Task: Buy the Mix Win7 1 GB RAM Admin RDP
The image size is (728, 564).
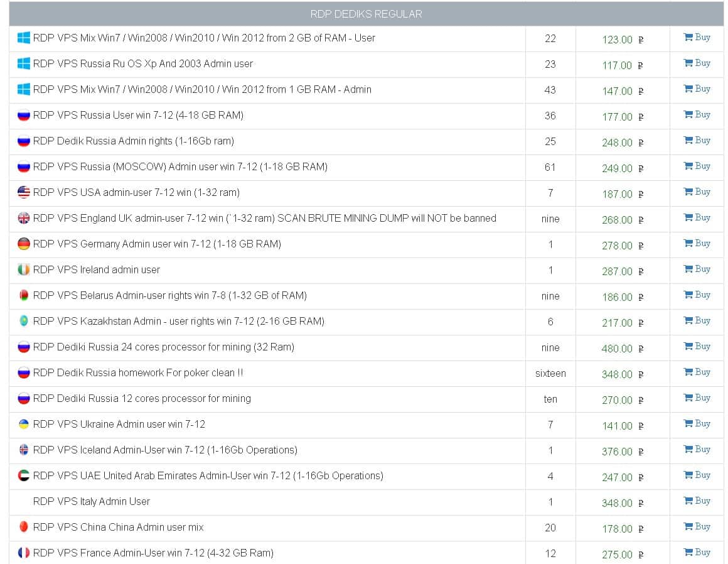Action: (x=697, y=89)
